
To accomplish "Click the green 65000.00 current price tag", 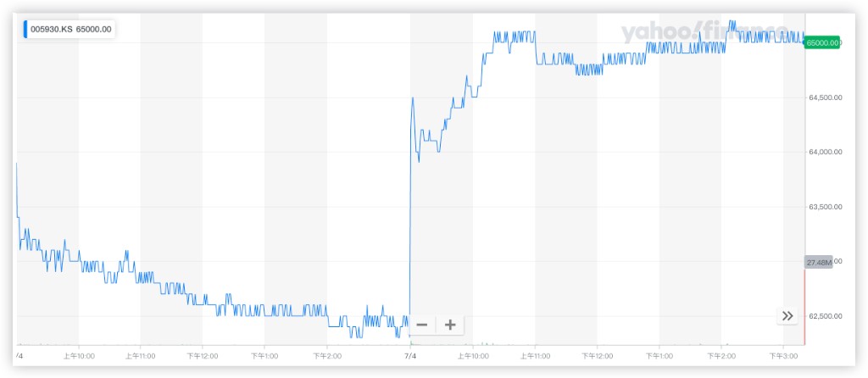I will pos(822,42).
